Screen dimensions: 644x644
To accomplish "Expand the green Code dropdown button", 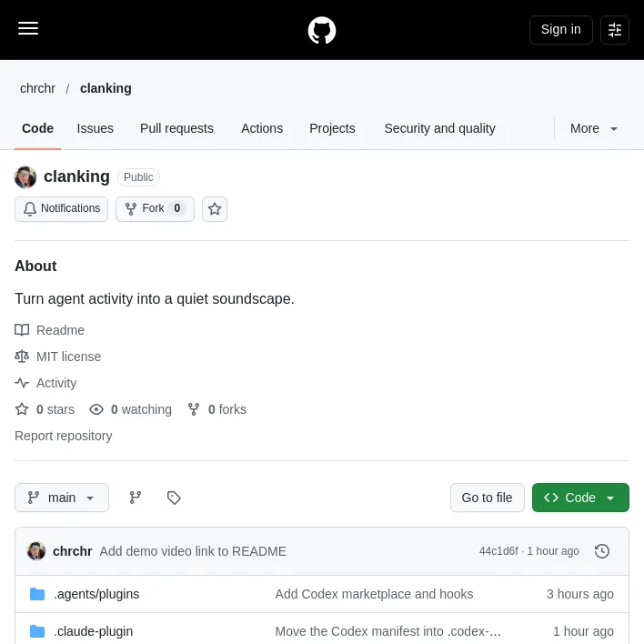I will (x=580, y=498).
